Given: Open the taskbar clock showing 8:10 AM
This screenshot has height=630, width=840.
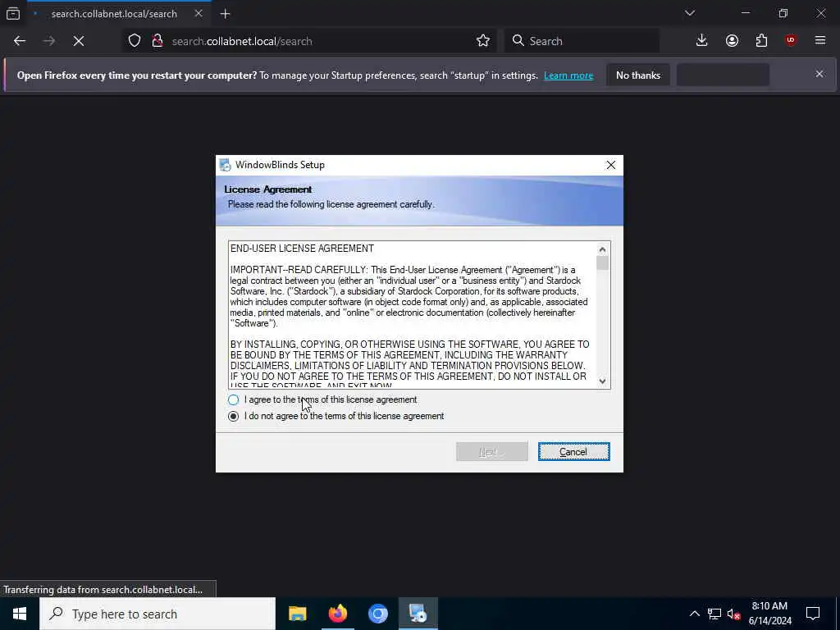Looking at the screenshot, I should [x=769, y=614].
